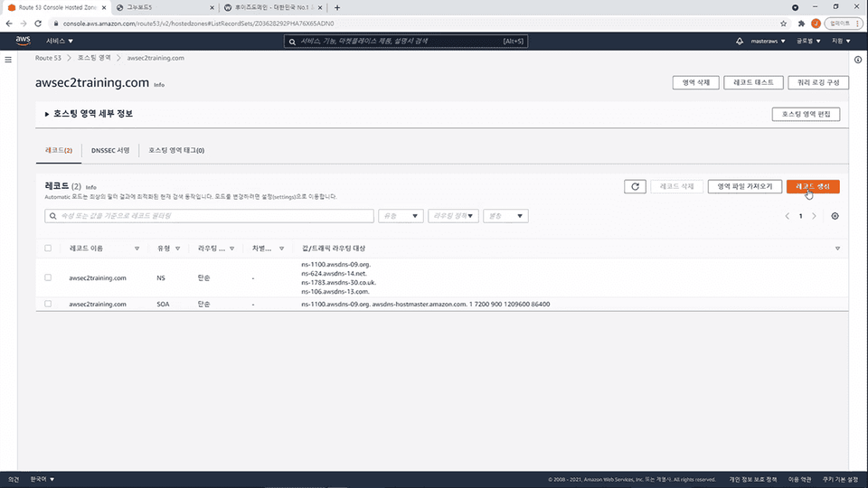Bookmark this page with star icon
868x488 pixels.
pyautogui.click(x=783, y=23)
